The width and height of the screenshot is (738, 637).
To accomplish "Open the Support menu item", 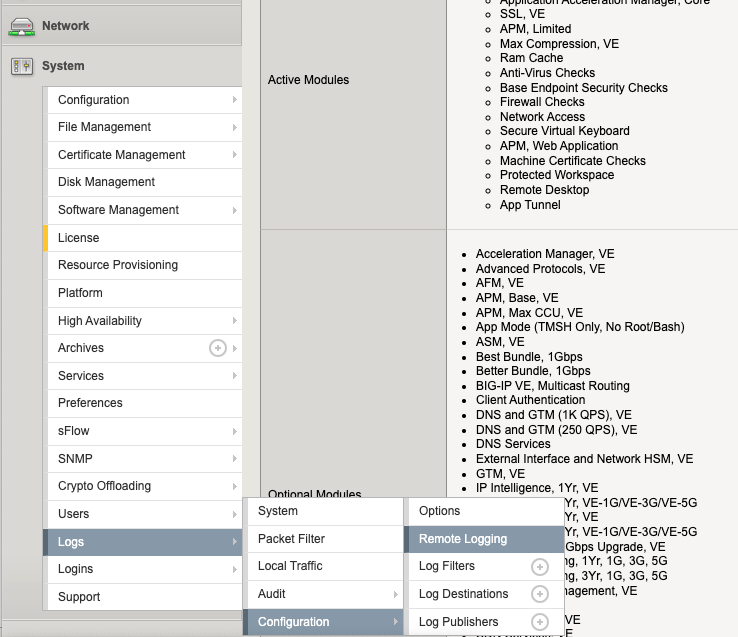I will [x=144, y=597].
